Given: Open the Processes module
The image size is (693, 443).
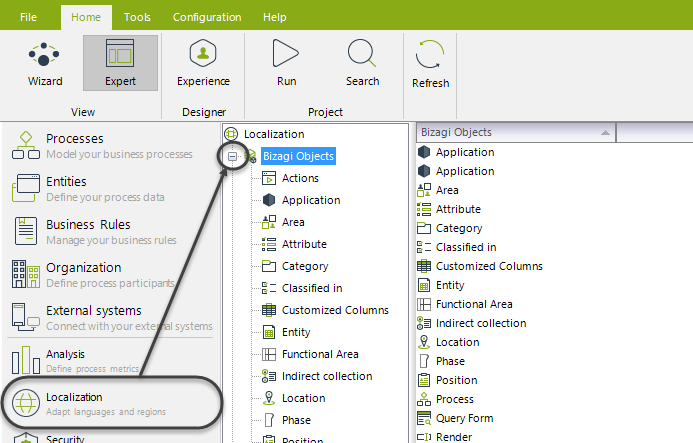Looking at the screenshot, I should tap(102, 145).
